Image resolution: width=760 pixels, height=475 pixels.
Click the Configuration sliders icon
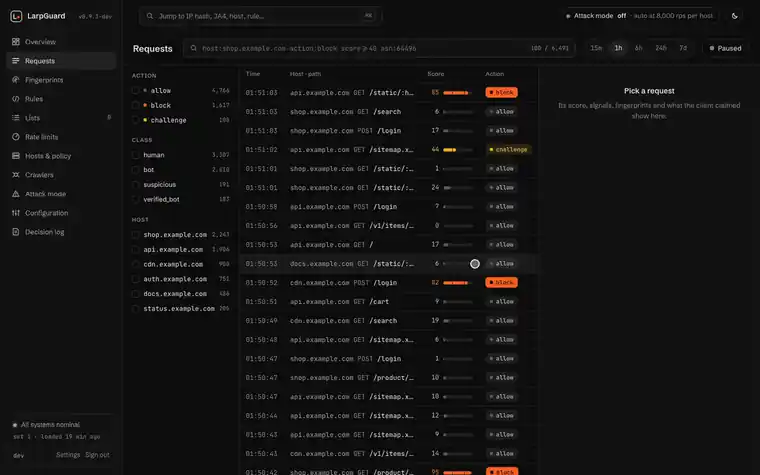(16, 213)
